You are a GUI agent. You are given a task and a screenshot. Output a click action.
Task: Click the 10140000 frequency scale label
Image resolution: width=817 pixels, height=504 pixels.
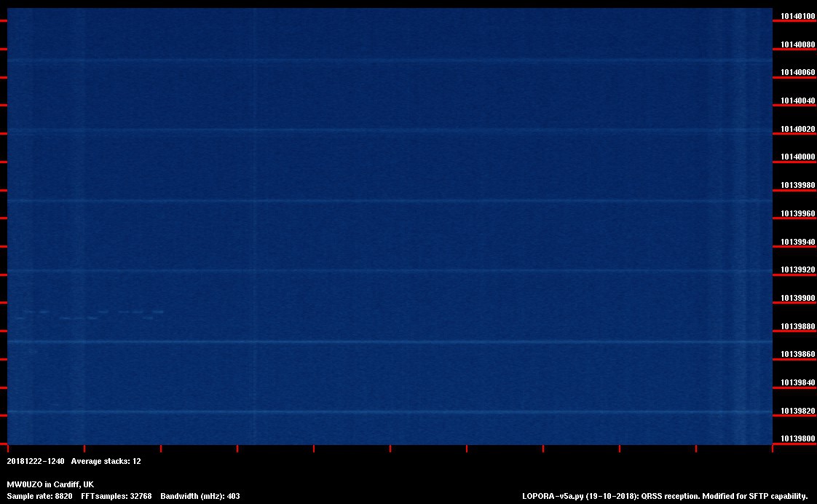coord(797,157)
